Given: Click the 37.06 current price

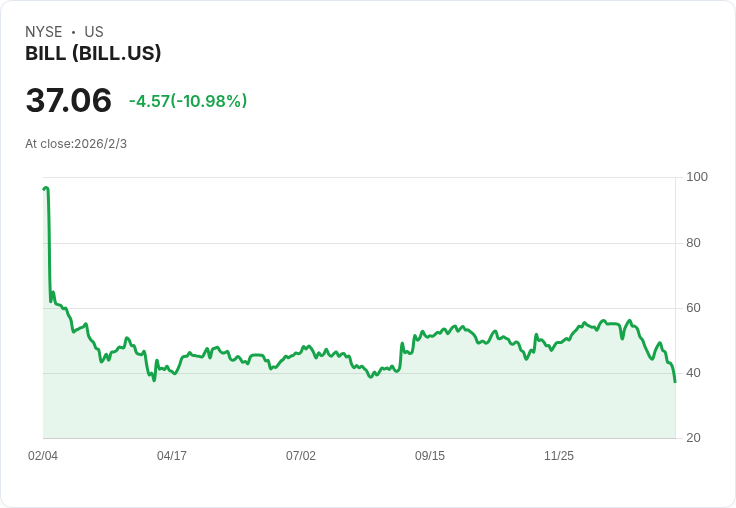Looking at the screenshot, I should pyautogui.click(x=68, y=100).
